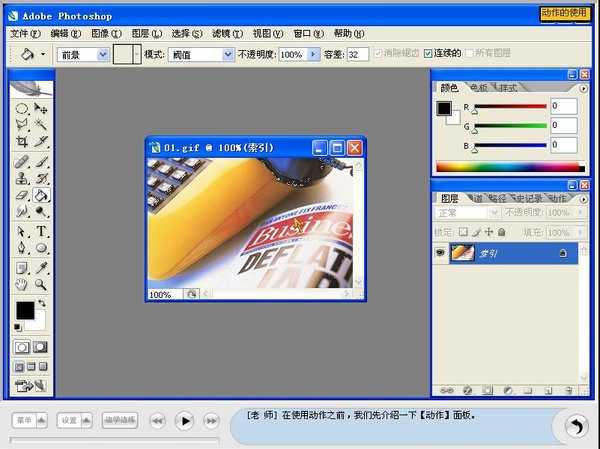
Task: Click the 容差 tolerance input field
Action: [x=357, y=54]
